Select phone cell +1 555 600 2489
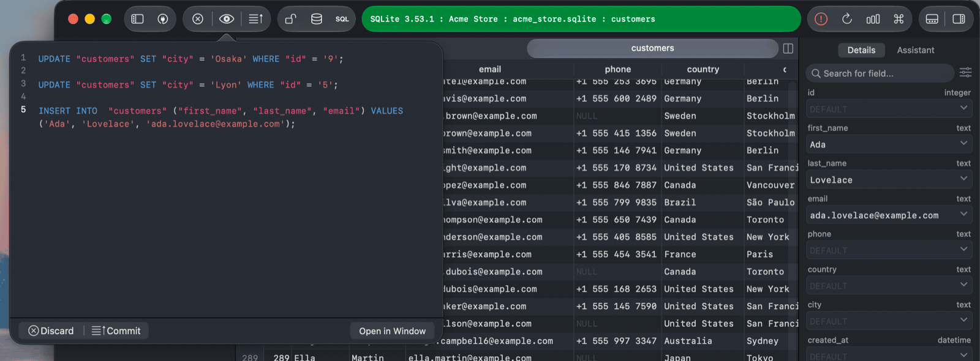The height and width of the screenshot is (361, 980). pos(616,99)
